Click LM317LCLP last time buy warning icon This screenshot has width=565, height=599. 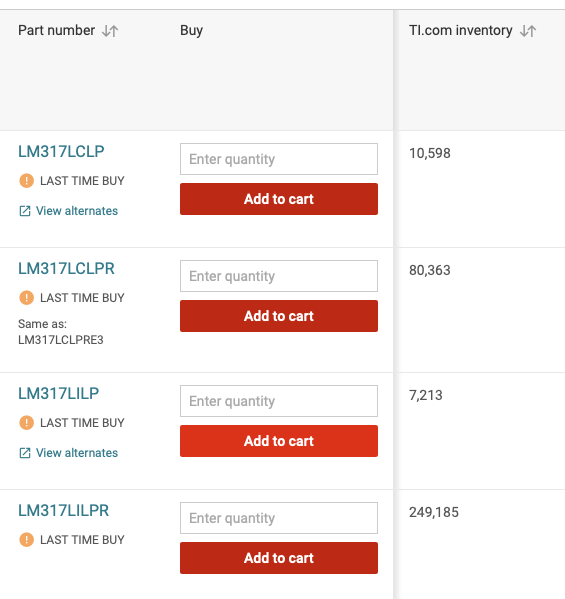click(26, 181)
